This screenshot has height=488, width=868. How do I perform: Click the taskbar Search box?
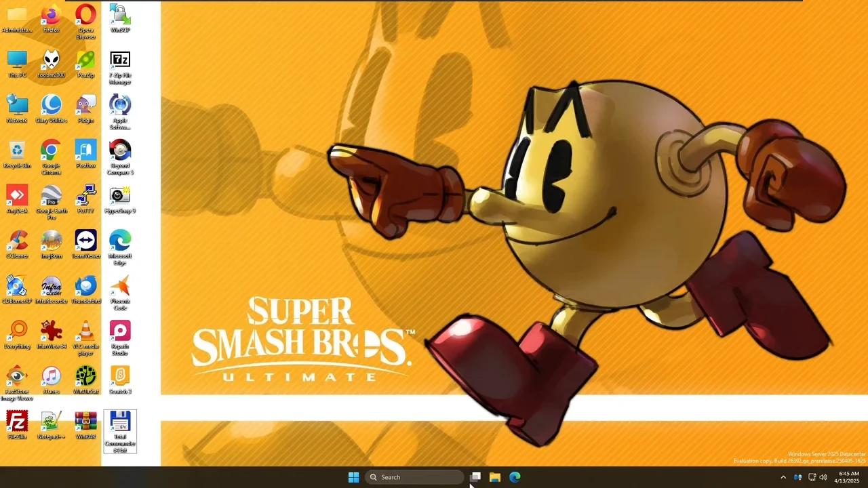point(414,477)
